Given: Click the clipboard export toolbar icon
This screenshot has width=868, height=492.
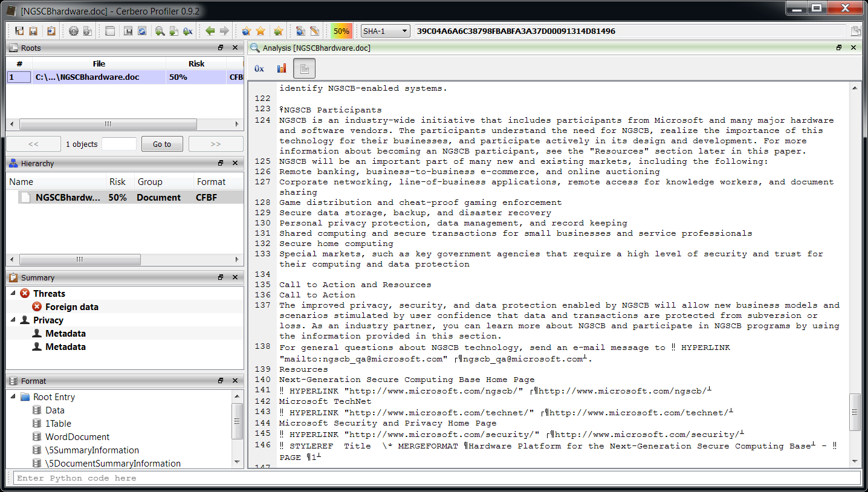Looking at the screenshot, I should click(x=51, y=31).
